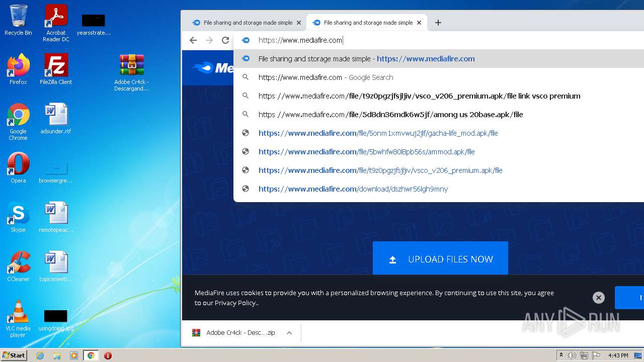Launch Internet Explorer from taskbar
This screenshot has height=362, width=644.
coord(40,355)
